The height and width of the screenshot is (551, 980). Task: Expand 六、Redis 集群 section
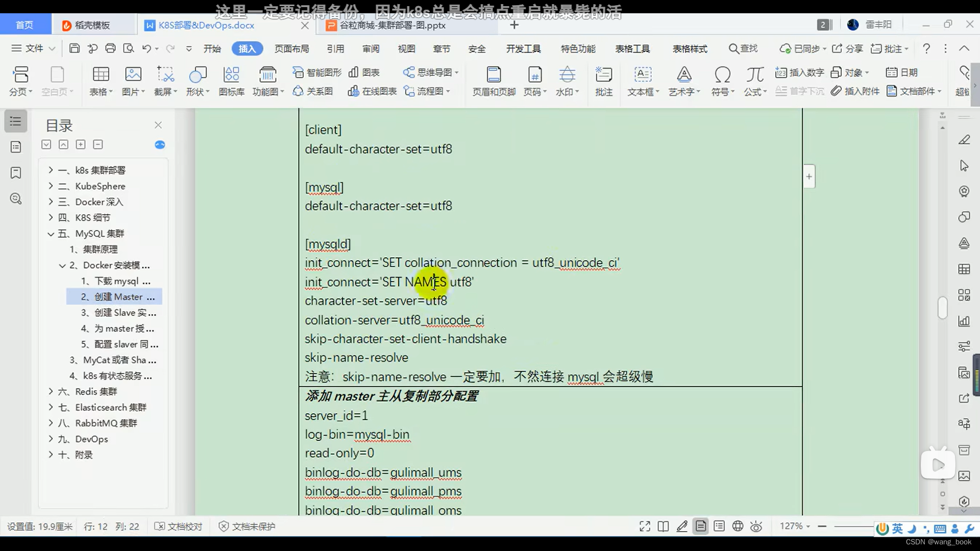(51, 391)
